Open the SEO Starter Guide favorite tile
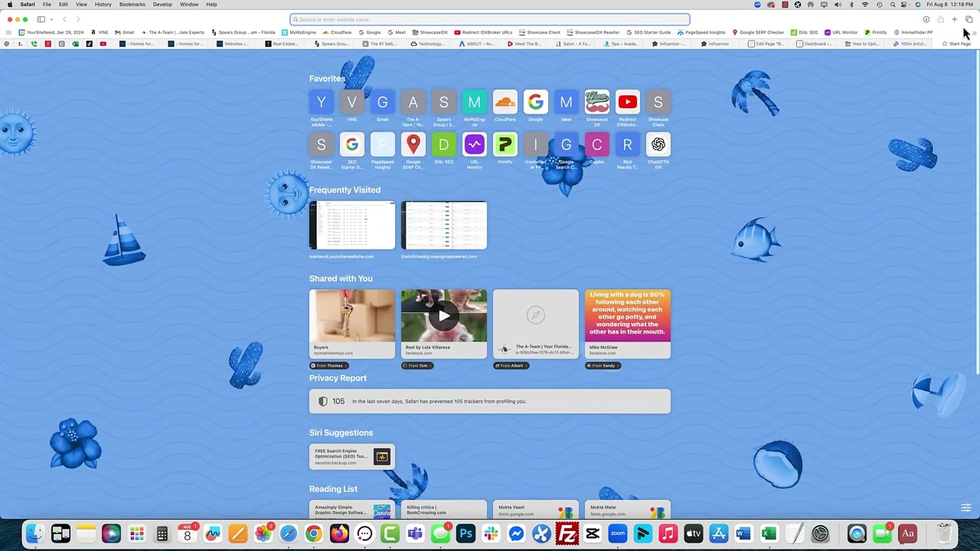 click(x=351, y=145)
